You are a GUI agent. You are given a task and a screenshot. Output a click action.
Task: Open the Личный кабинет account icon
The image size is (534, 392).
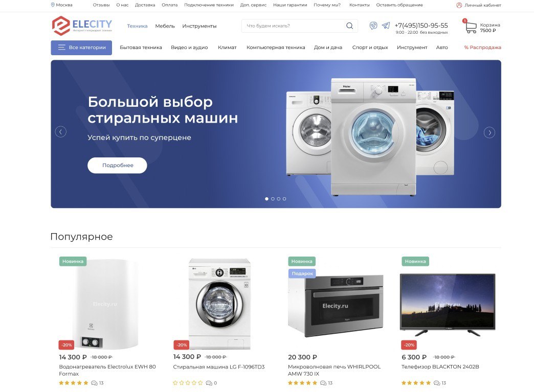pyautogui.click(x=459, y=5)
